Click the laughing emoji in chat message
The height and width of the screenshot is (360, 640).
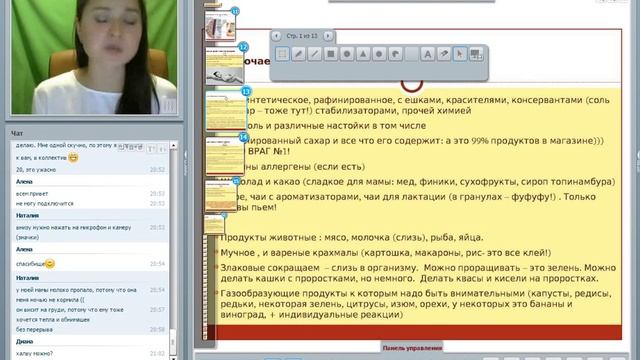coord(73,157)
